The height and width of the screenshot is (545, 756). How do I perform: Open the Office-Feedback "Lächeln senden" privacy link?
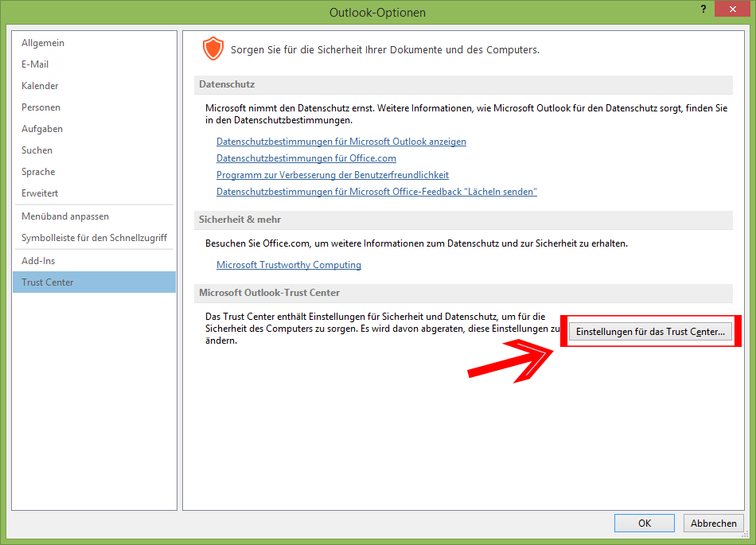click(376, 192)
